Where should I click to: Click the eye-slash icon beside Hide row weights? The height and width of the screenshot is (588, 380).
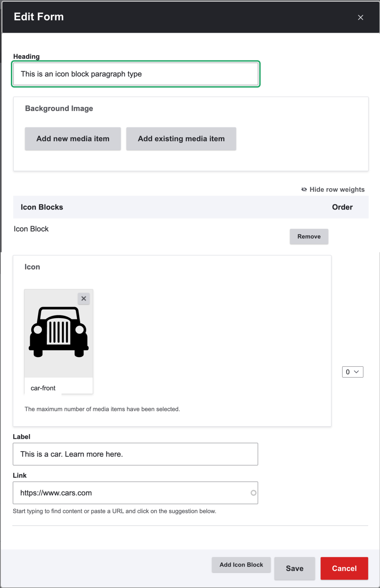[304, 190]
